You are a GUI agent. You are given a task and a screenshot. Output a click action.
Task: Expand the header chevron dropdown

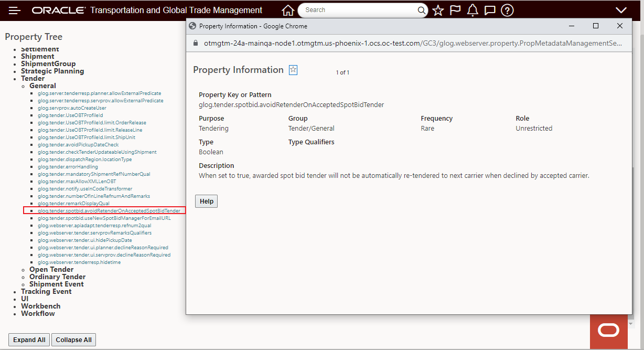621,10
